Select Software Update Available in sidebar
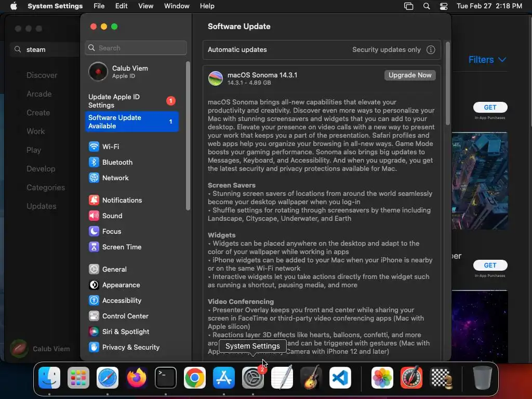Viewport: 532px width, 399px height. coord(131,122)
